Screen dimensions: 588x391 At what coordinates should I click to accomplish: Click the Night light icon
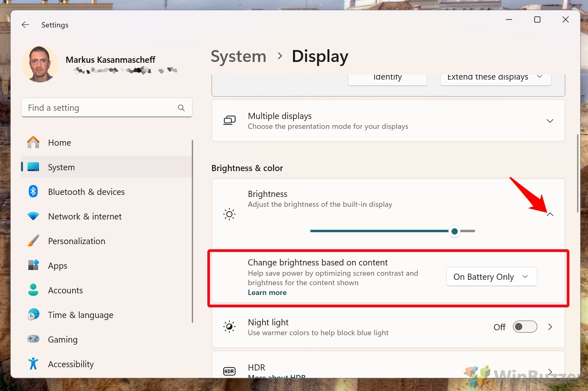[229, 327]
